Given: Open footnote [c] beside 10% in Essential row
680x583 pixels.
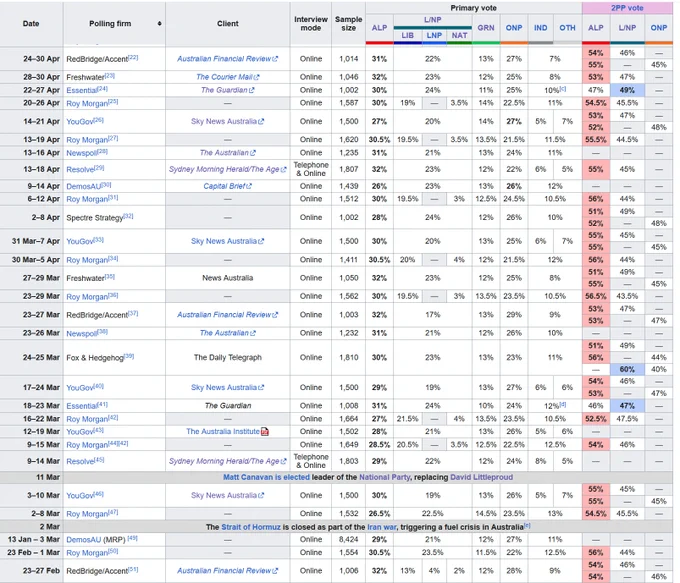Looking at the screenshot, I should [x=562, y=89].
